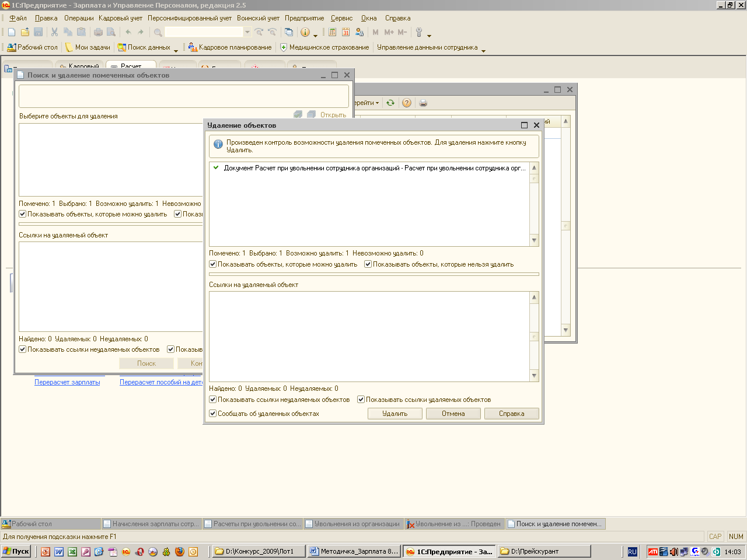
Task: Toggle 'Показывать объекты, которые можно удалить' in Поиск window
Action: (x=23, y=214)
